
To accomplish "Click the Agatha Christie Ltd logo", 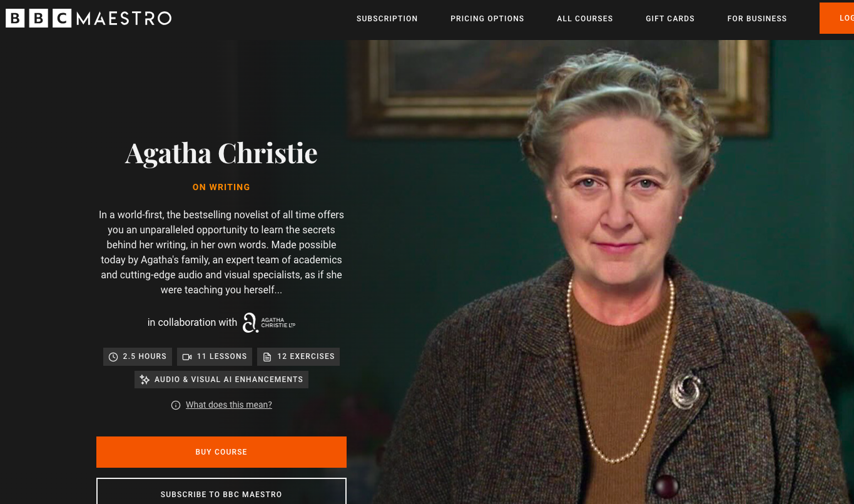I will [268, 323].
